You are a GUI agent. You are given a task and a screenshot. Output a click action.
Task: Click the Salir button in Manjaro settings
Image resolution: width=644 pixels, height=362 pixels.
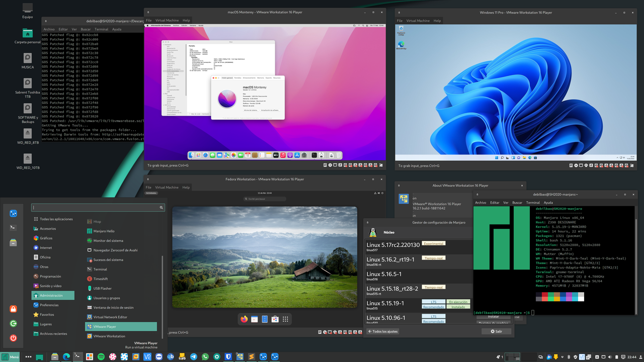[x=496, y=331]
